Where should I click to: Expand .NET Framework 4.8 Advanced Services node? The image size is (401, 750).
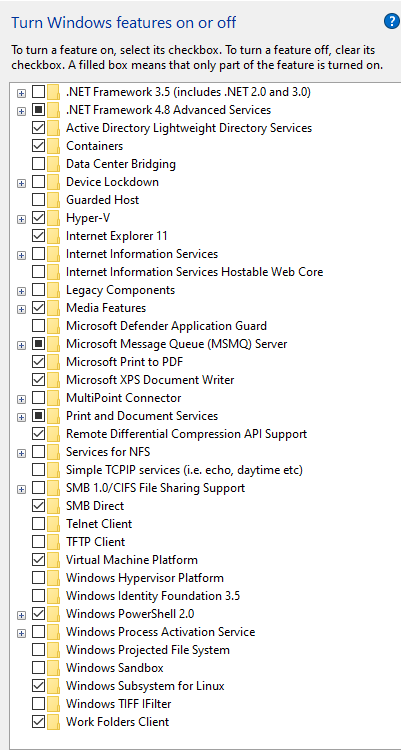[x=21, y=111]
